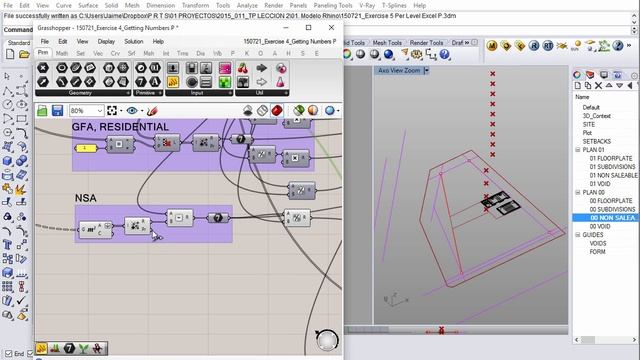Click the blue sphere preview settings icon

[x=330, y=111]
